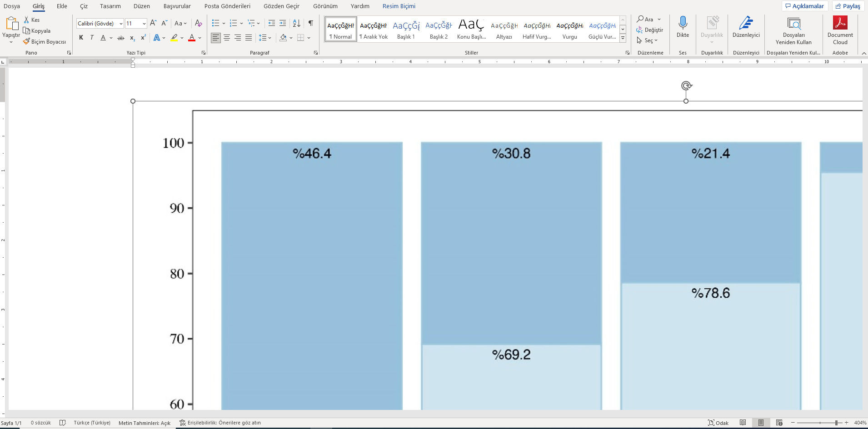The width and height of the screenshot is (868, 429).
Task: Open the Ekle ribbon tab
Action: (62, 6)
